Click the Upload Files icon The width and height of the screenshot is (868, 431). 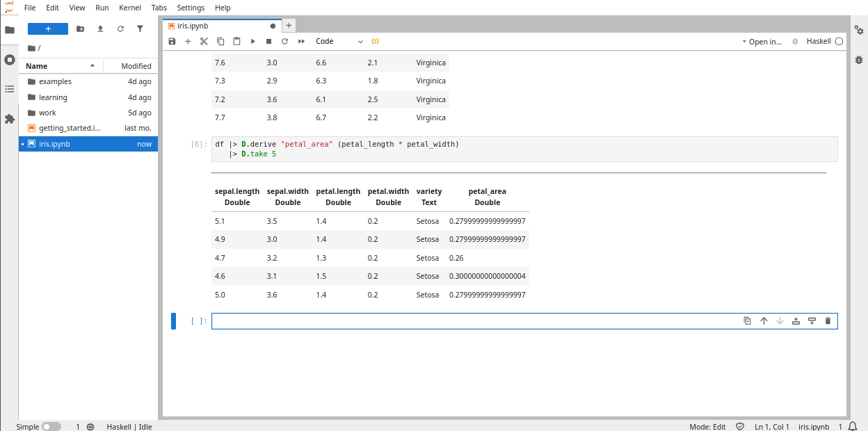click(100, 29)
